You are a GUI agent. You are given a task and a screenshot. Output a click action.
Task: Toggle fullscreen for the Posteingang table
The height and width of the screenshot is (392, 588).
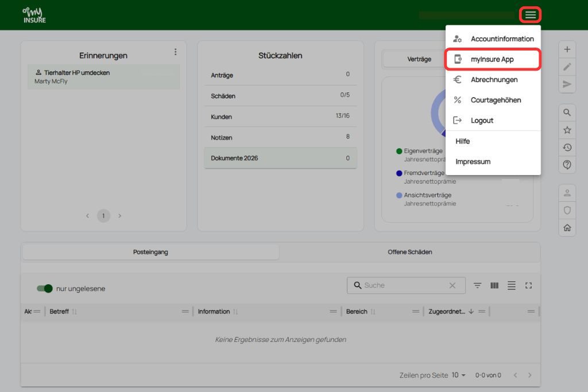click(x=529, y=285)
